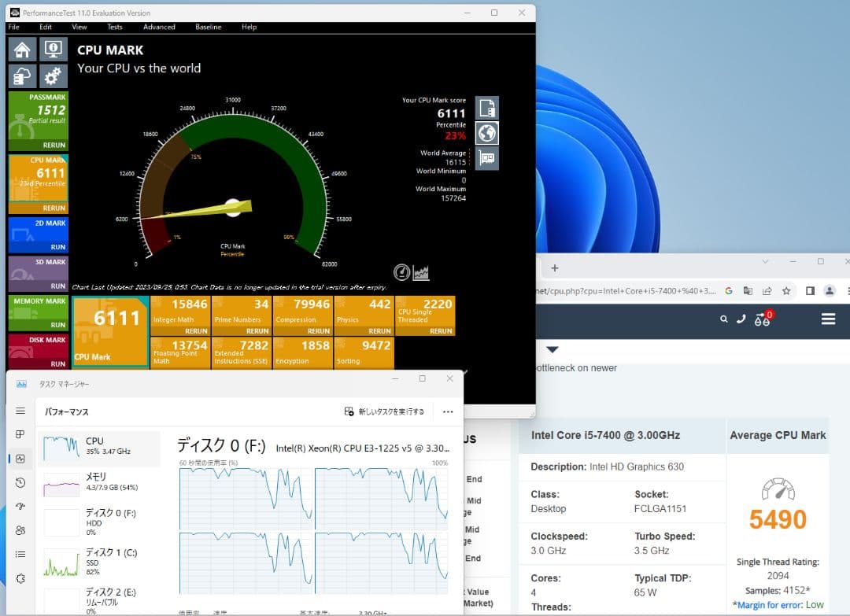Open the Advanced menu in PerformanceTest
850x616 pixels.
pyautogui.click(x=159, y=27)
